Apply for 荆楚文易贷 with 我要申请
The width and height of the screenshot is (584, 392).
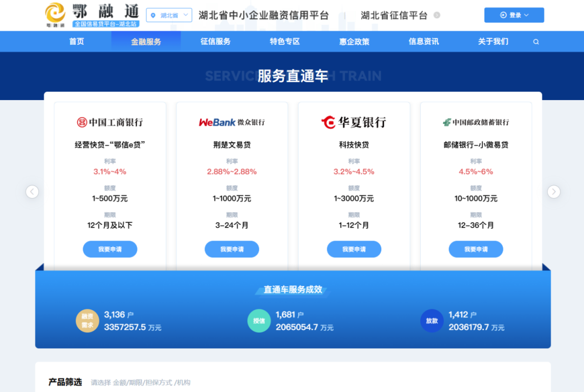click(231, 249)
